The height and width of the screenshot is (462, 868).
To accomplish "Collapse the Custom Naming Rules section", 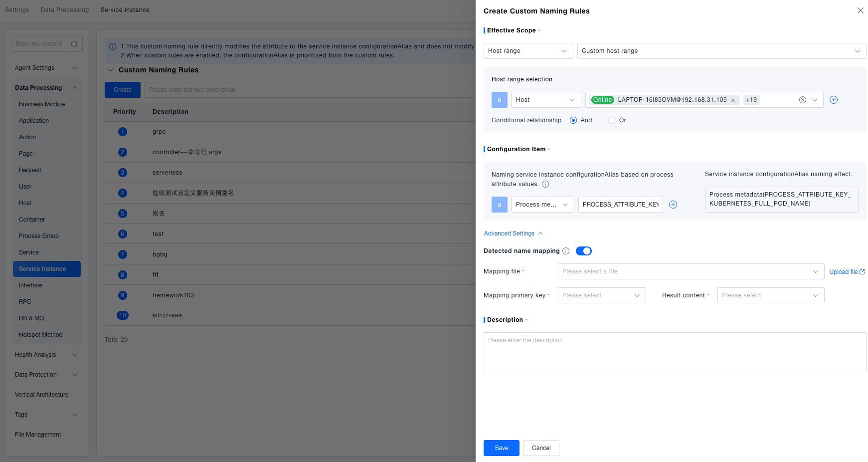I will (x=111, y=70).
